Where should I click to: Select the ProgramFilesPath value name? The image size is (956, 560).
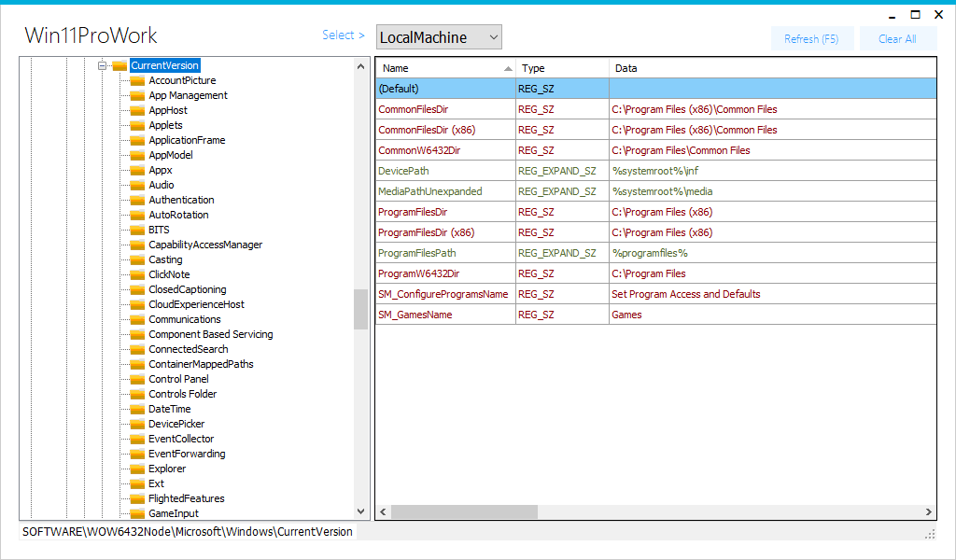(416, 253)
